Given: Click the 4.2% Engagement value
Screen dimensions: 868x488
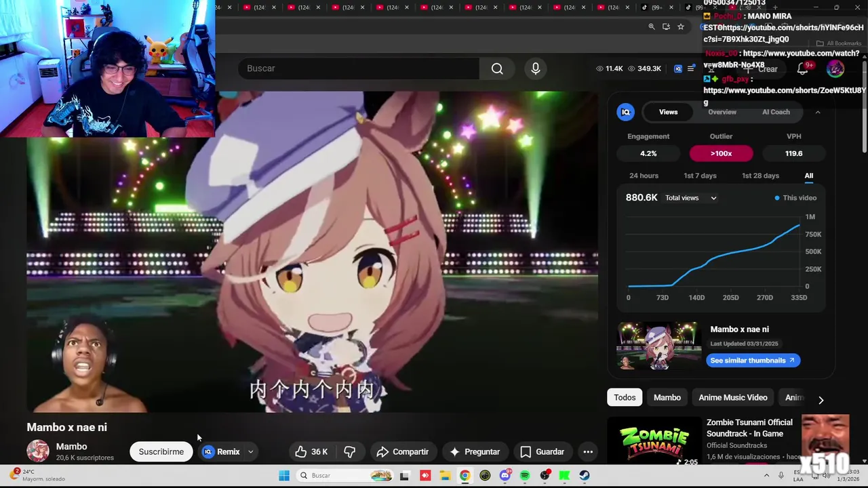Looking at the screenshot, I should (x=648, y=153).
